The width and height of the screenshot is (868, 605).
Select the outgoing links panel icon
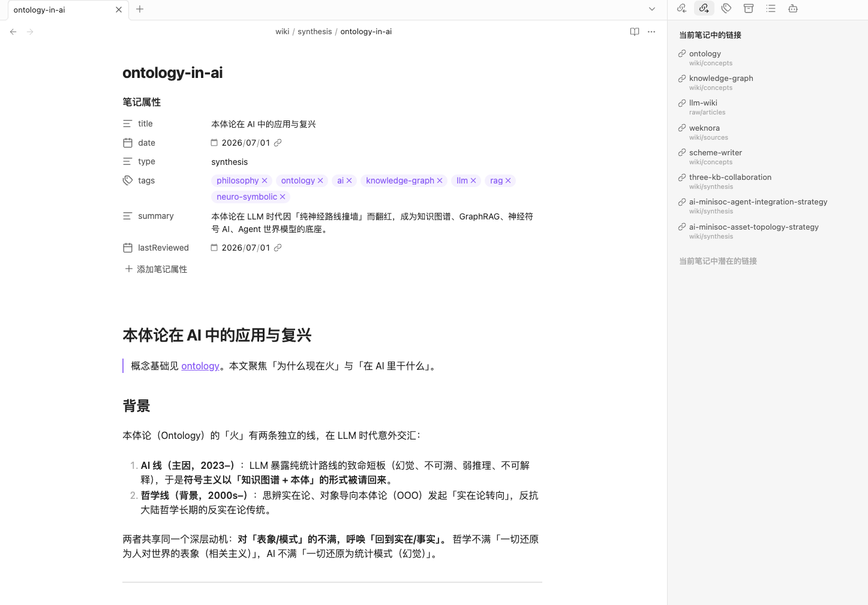point(704,8)
